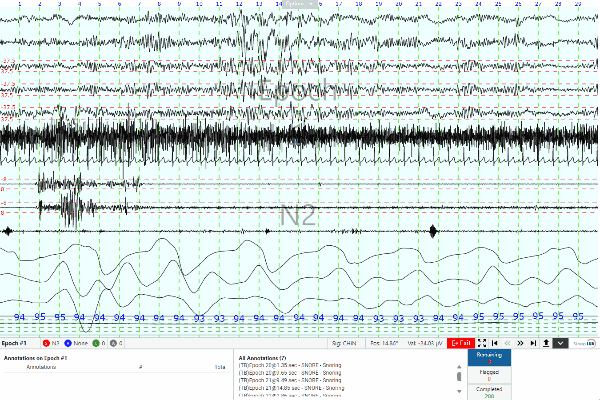Collapse panel with dark chevron button
Image resolution: width=600 pixels, height=400 pixels.
(560, 343)
